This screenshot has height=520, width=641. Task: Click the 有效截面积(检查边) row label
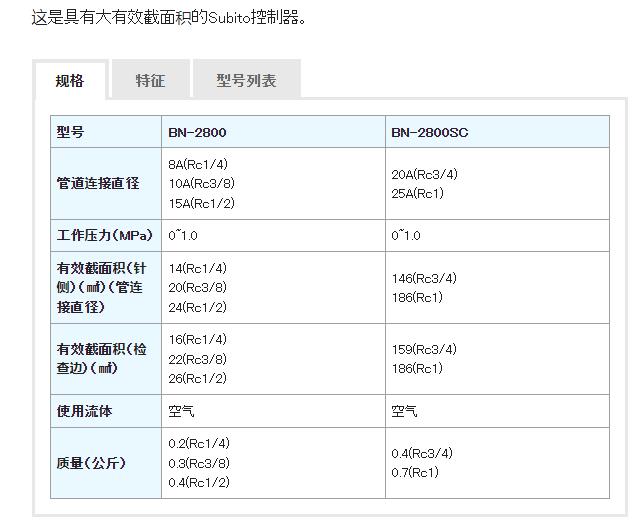coord(101,358)
